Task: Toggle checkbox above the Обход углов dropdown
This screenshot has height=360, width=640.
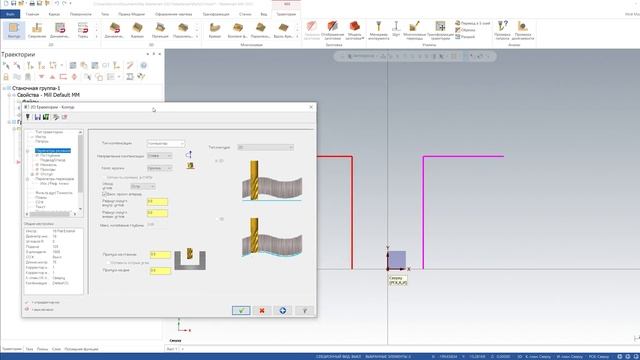Action: pos(104,178)
